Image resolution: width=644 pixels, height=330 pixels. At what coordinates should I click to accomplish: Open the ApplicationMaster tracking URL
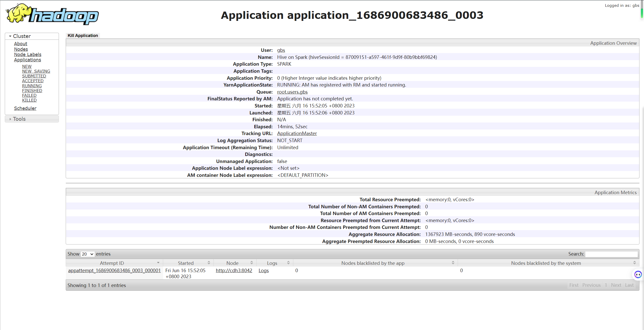click(297, 134)
